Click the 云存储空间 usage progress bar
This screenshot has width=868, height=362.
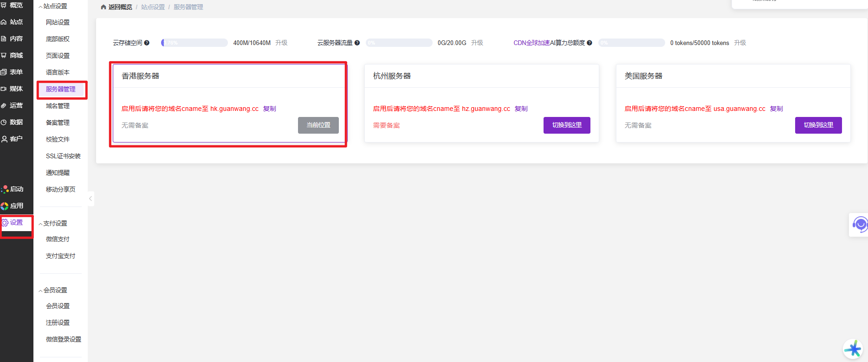pos(194,43)
